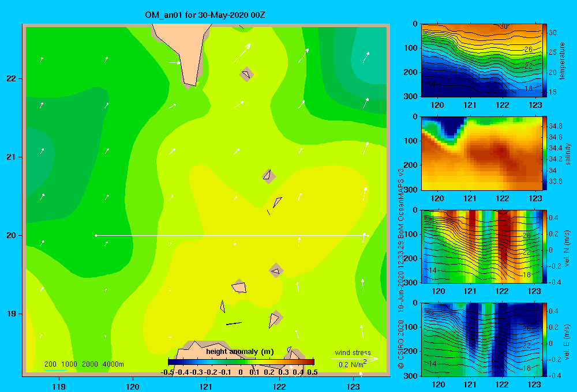Click longitude label 121 on the main map axis

point(206,387)
